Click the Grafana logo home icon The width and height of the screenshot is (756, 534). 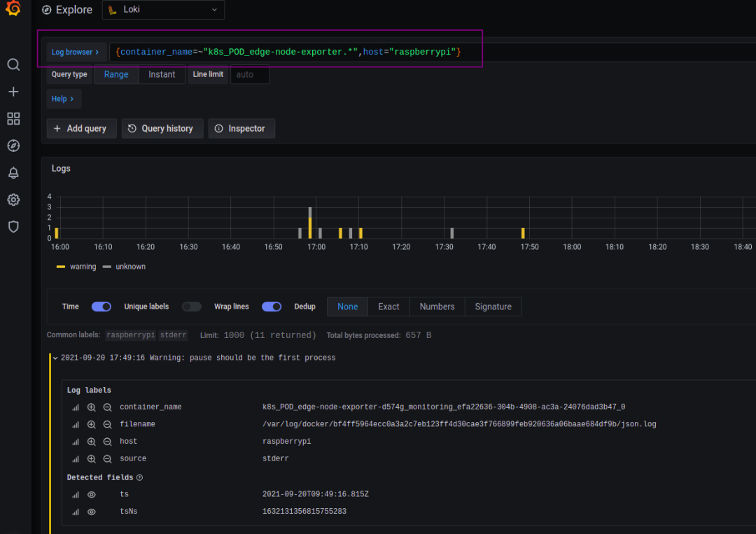[13, 10]
